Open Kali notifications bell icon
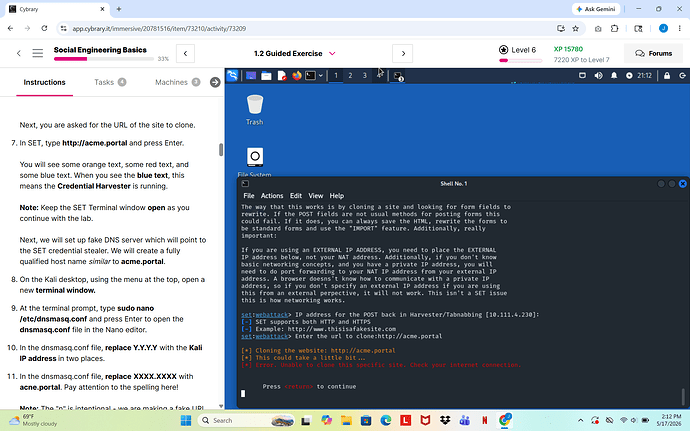This screenshot has height=431, width=690. point(614,76)
